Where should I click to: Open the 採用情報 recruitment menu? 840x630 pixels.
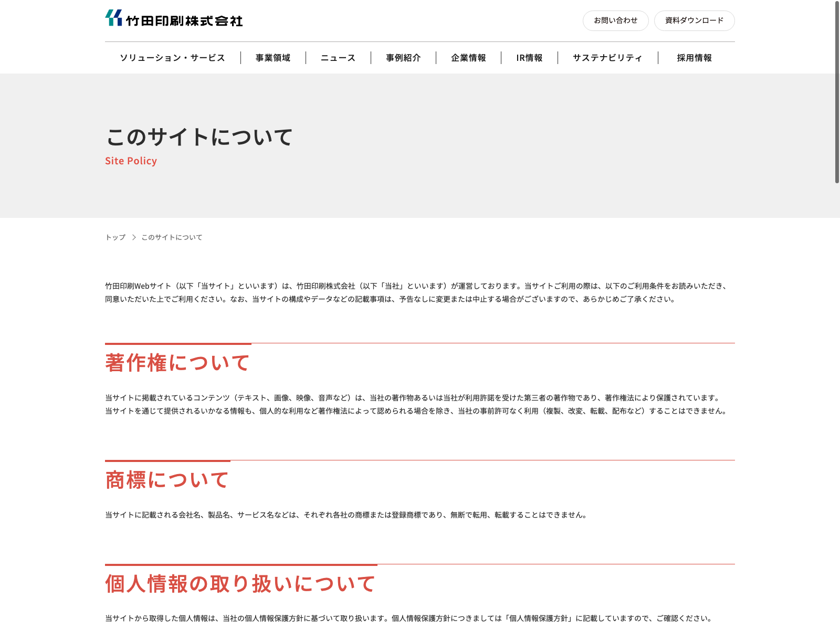pos(694,58)
